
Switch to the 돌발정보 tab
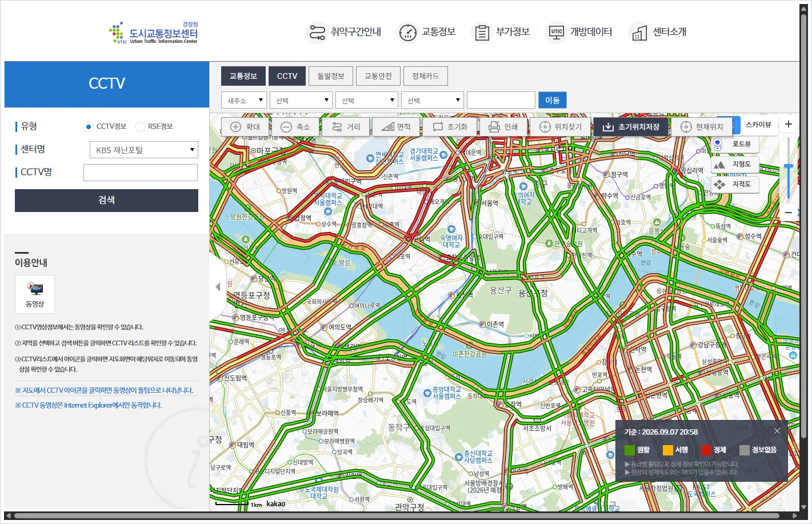331,76
